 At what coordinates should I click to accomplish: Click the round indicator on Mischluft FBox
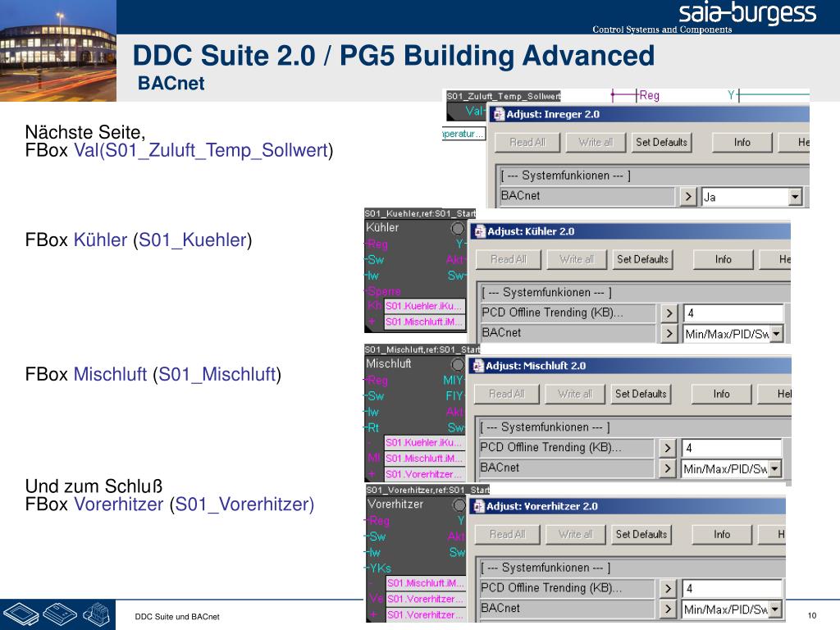click(x=458, y=364)
